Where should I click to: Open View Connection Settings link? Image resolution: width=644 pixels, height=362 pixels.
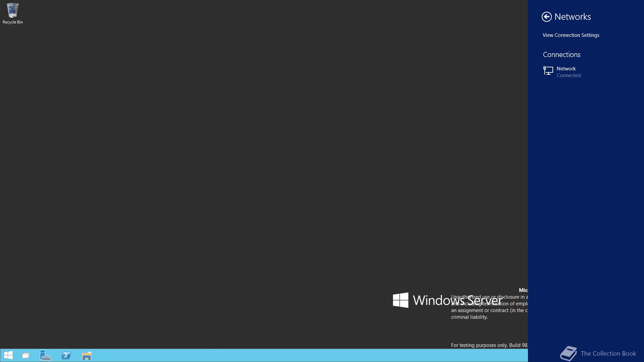pyautogui.click(x=571, y=35)
